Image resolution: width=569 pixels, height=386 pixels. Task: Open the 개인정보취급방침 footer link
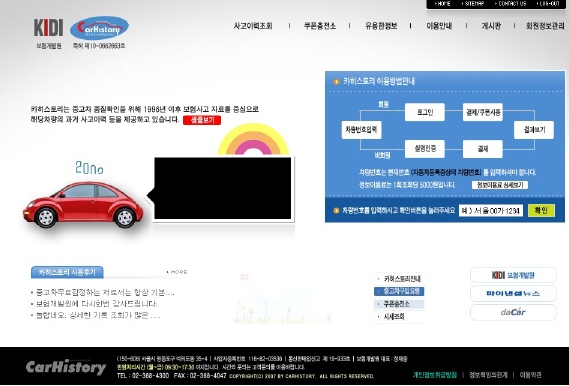click(x=434, y=375)
